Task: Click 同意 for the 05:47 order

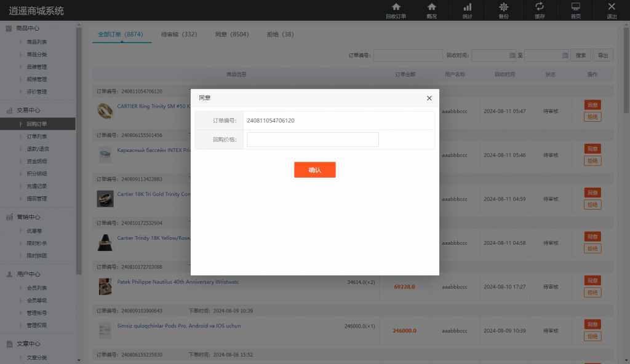Action: point(592,105)
